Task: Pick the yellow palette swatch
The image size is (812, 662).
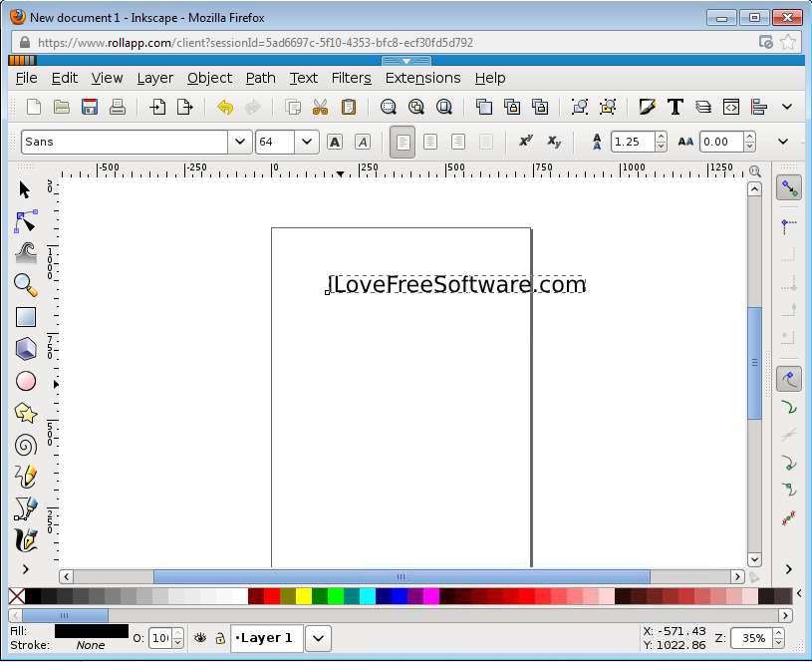Action: click(304, 596)
